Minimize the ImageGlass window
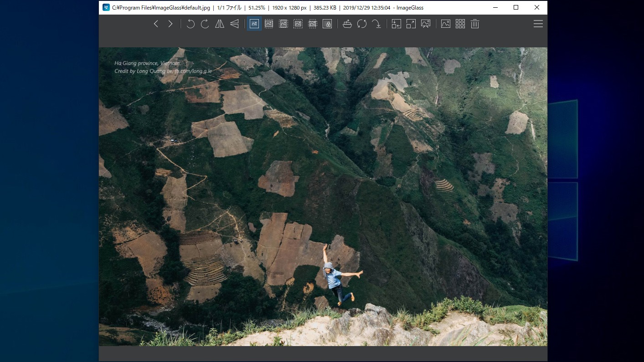Screen dimensions: 644x362 495,7
